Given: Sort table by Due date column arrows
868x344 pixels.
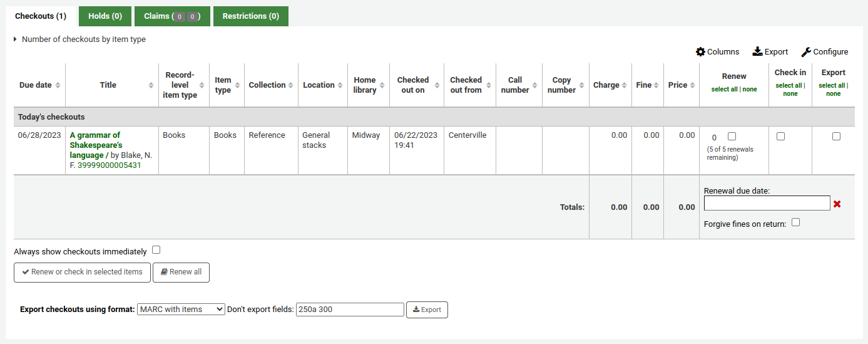Looking at the screenshot, I should (58, 85).
